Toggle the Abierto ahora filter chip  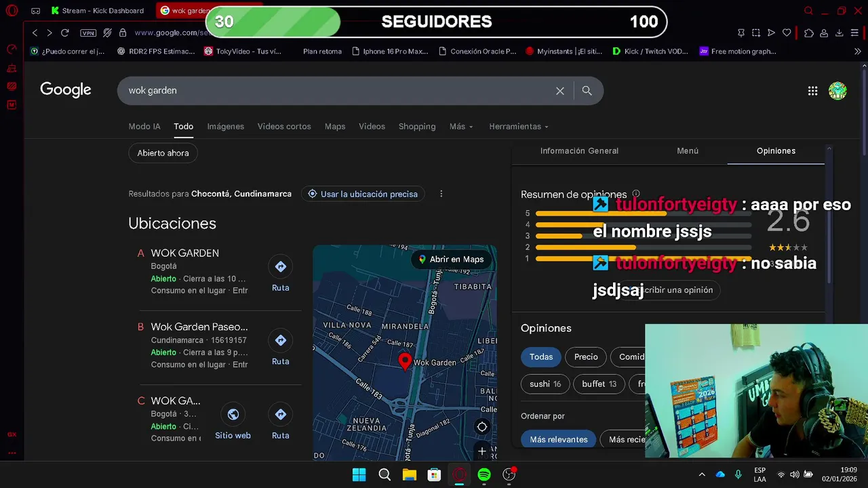pos(163,153)
